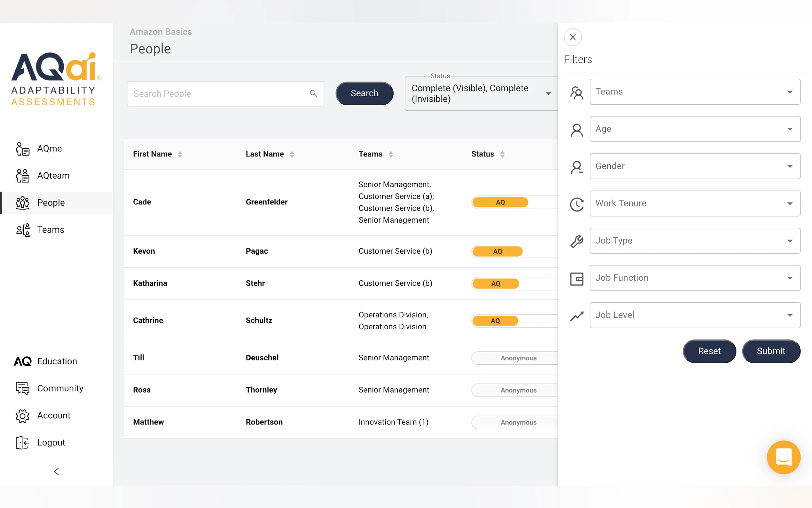Collapse sidebar with the left chevron
Viewport: 812px width, 508px height.
(56, 471)
